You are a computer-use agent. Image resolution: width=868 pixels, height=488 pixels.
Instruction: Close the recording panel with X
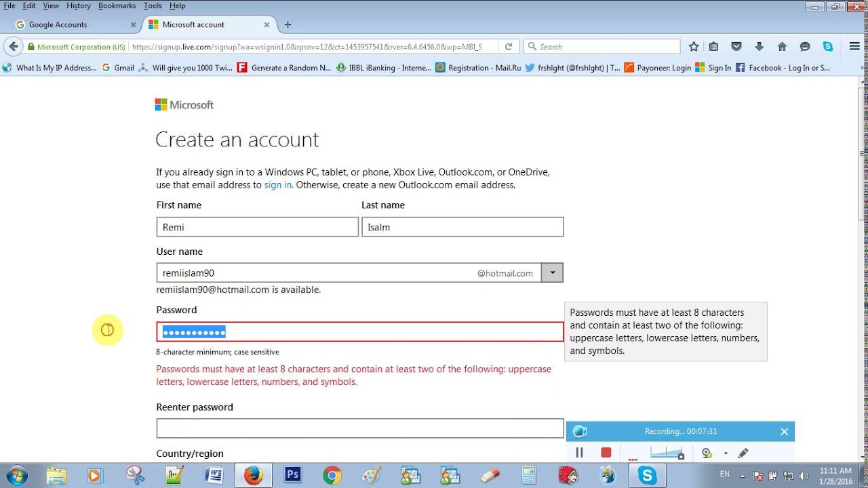(x=784, y=432)
